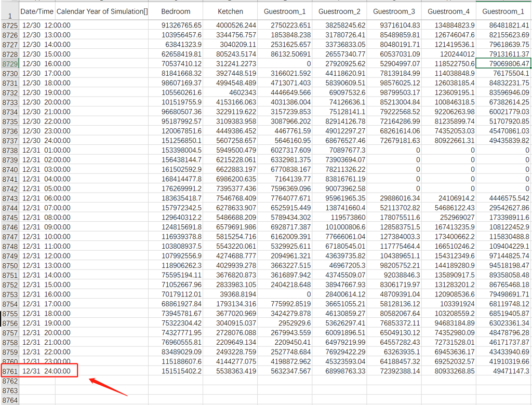Click Guestroom_2 value 68998763.33
Image resolution: width=532 pixels, height=405 pixels.
pos(339,371)
